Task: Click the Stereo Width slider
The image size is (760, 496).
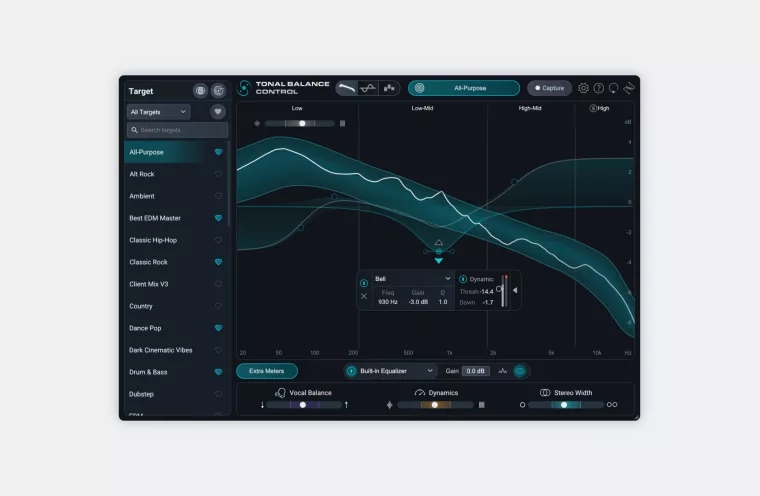Action: [x=566, y=405]
